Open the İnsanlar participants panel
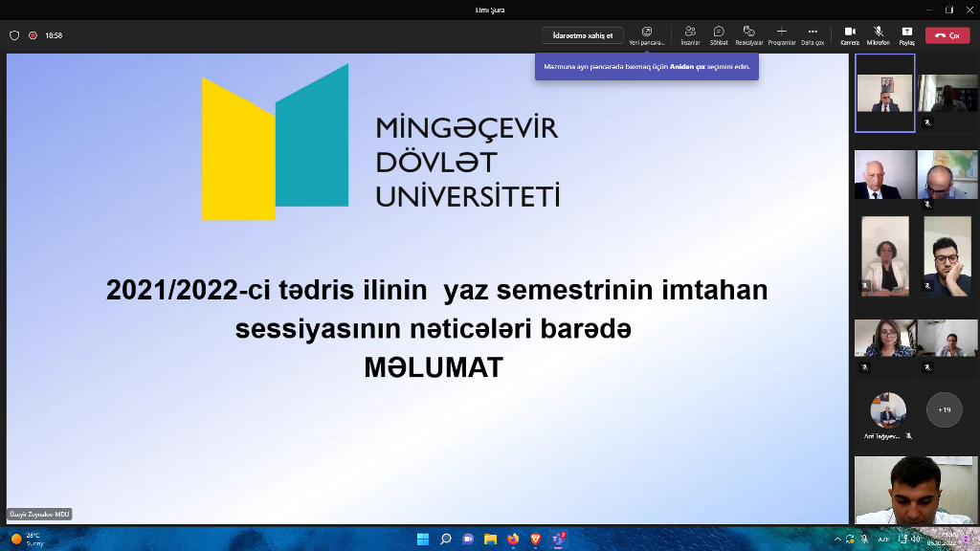980x551 pixels. [689, 33]
